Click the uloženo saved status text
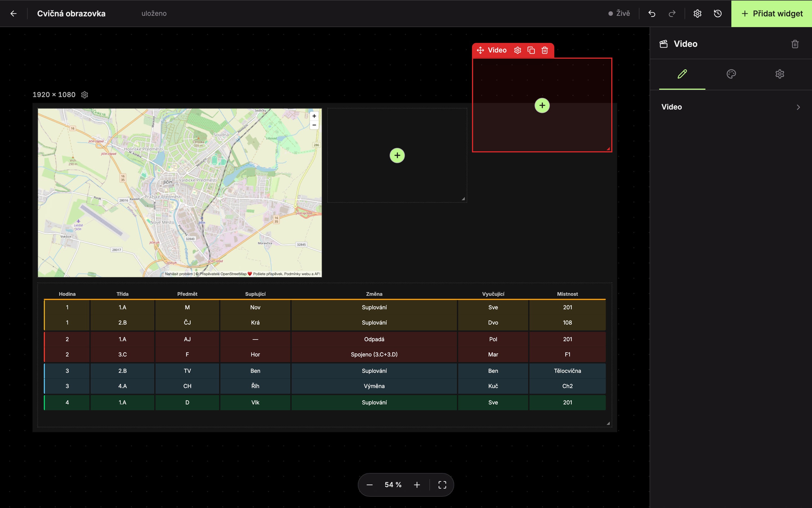Viewport: 812px width, 508px height. (154, 14)
